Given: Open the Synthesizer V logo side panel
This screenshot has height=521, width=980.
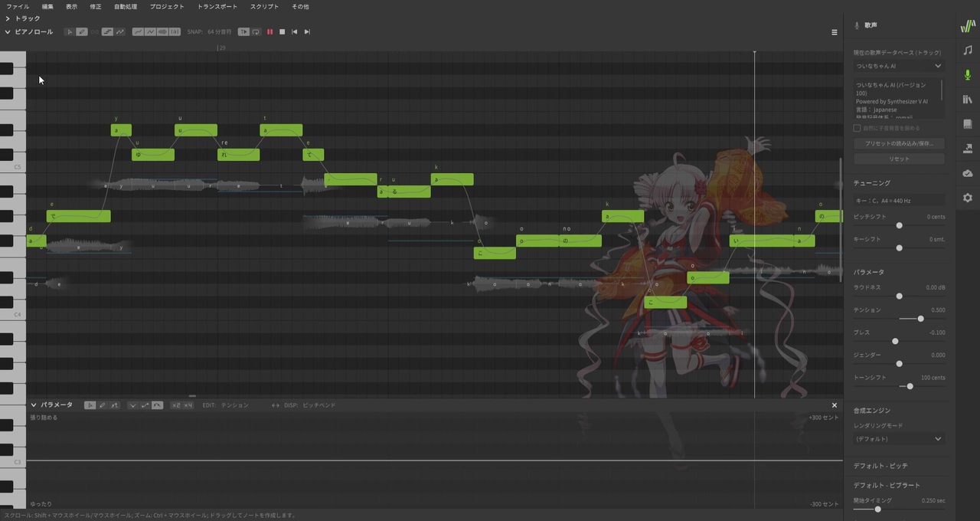Looking at the screenshot, I should coord(968,26).
